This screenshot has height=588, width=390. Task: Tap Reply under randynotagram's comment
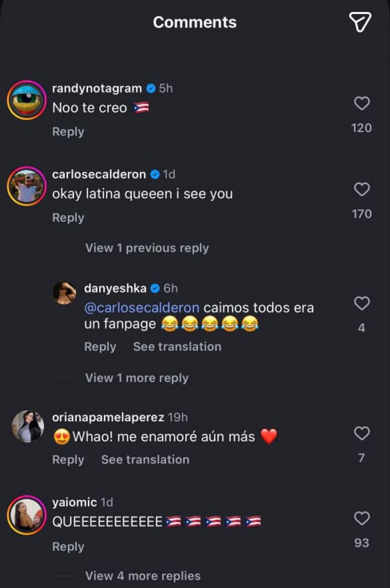tap(68, 131)
